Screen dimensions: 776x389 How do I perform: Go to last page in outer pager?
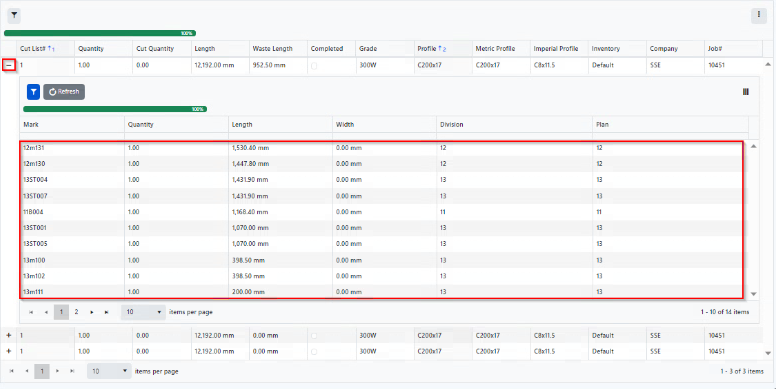tap(72, 371)
